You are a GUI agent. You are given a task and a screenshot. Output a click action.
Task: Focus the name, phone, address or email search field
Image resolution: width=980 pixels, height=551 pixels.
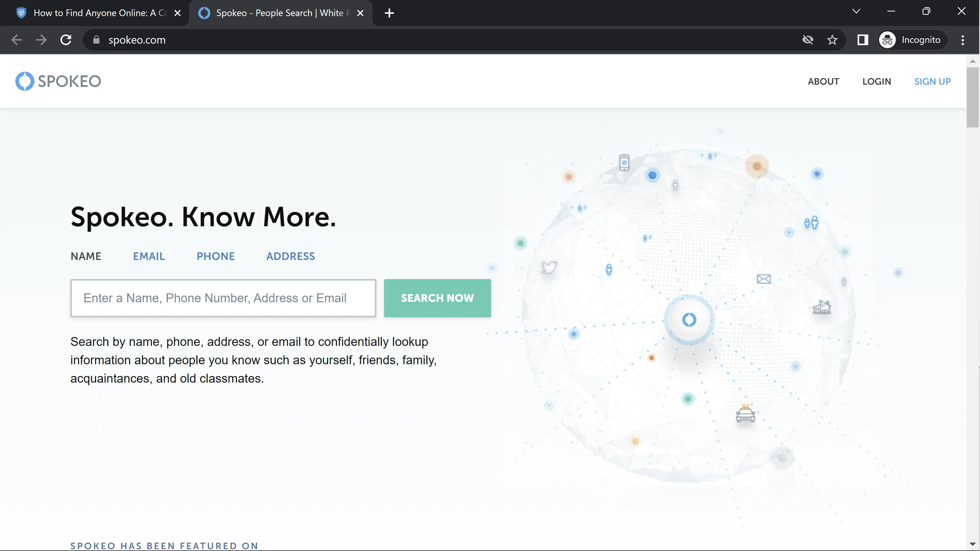click(223, 298)
